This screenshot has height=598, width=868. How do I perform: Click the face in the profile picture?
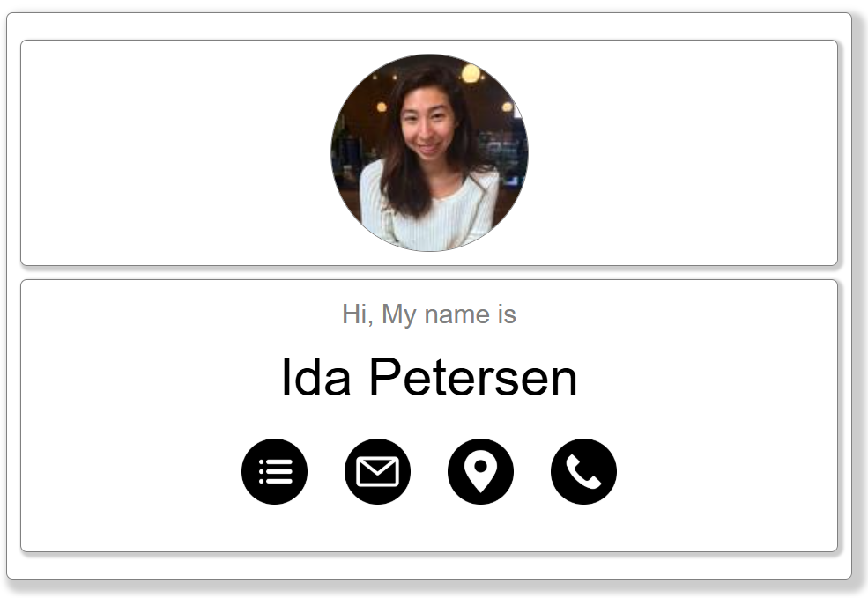point(427,126)
